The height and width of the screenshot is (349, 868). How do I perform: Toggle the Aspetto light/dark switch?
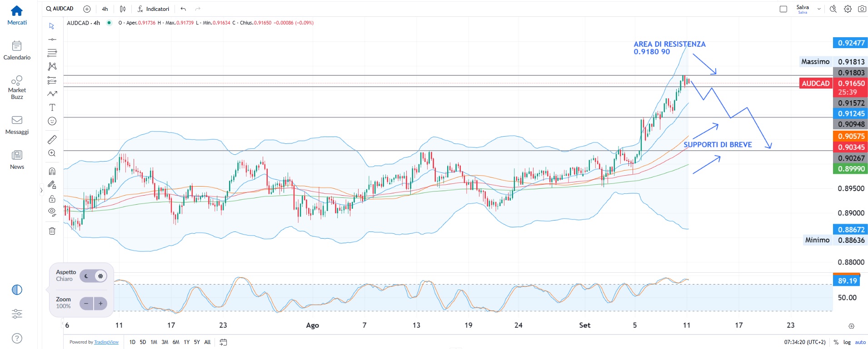point(94,276)
